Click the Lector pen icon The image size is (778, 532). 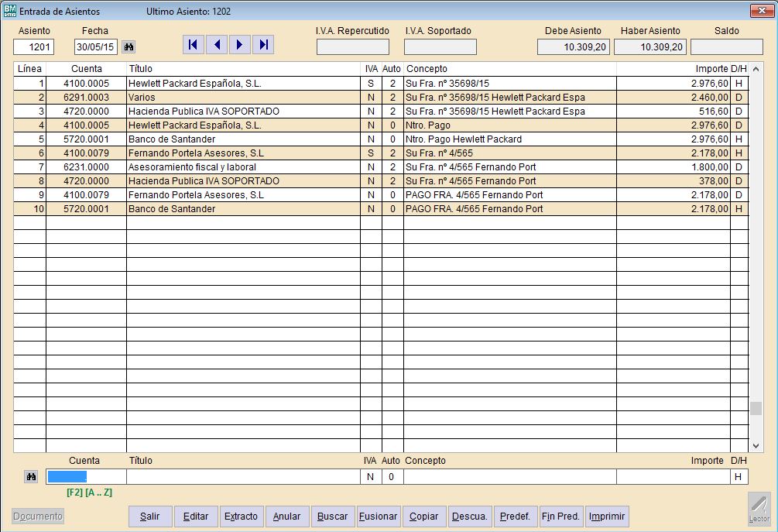[759, 507]
